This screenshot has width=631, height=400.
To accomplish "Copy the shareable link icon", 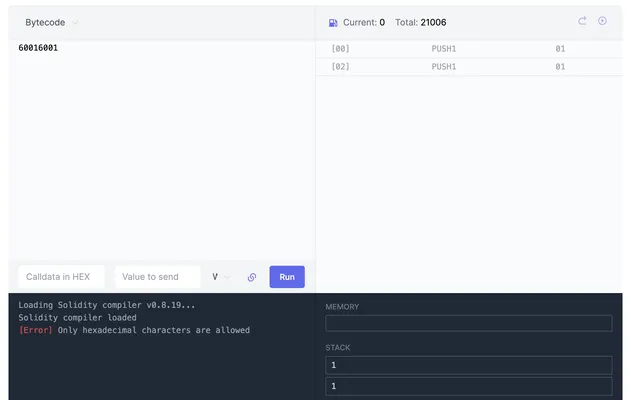I will pyautogui.click(x=252, y=277).
